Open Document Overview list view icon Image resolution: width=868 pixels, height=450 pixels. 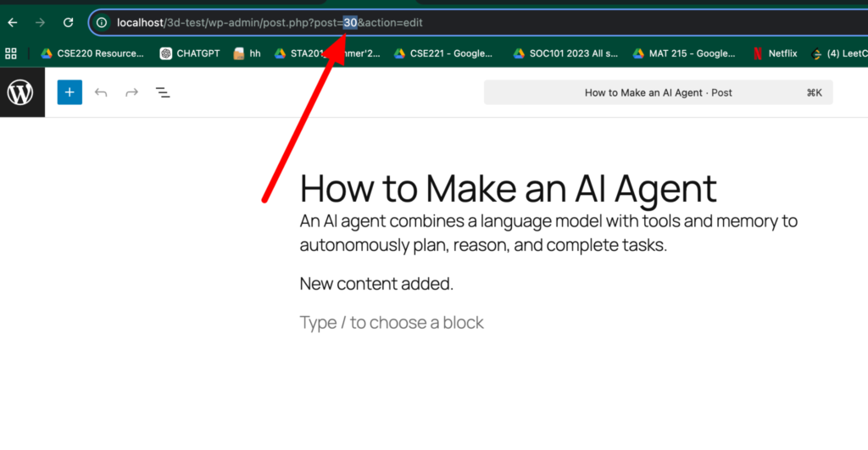163,92
